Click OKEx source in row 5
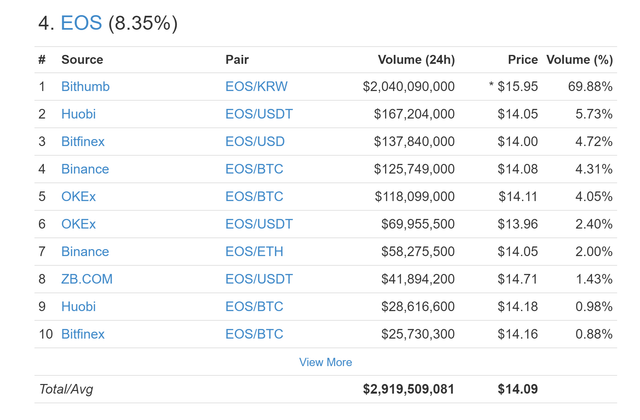This screenshot has width=640, height=420. (x=78, y=197)
